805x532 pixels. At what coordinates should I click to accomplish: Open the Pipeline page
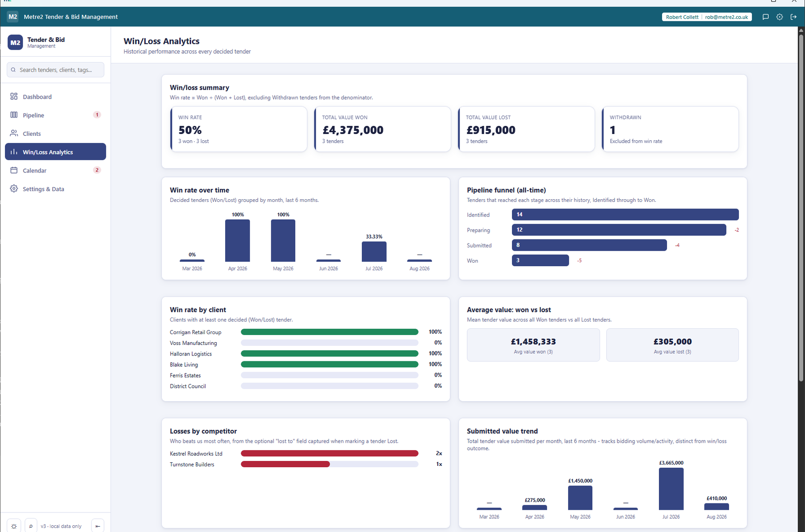tap(55, 115)
